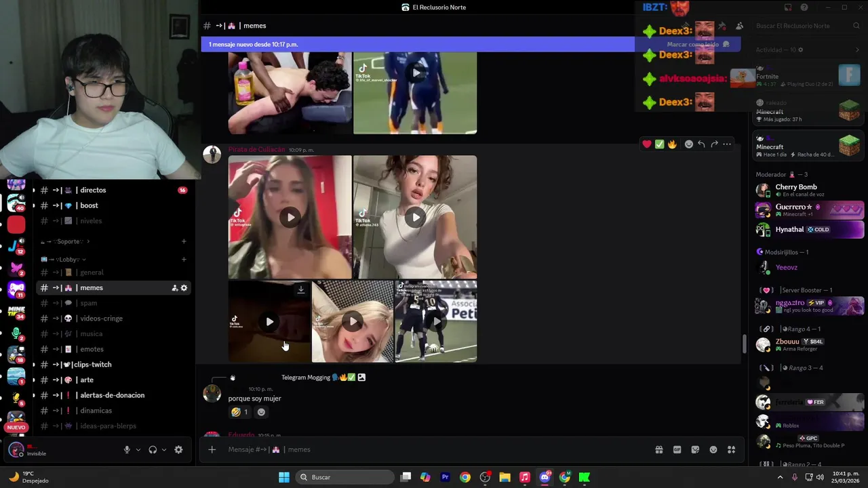Collapse the Lobby category
Viewport: 868px width, 488px height.
63,259
